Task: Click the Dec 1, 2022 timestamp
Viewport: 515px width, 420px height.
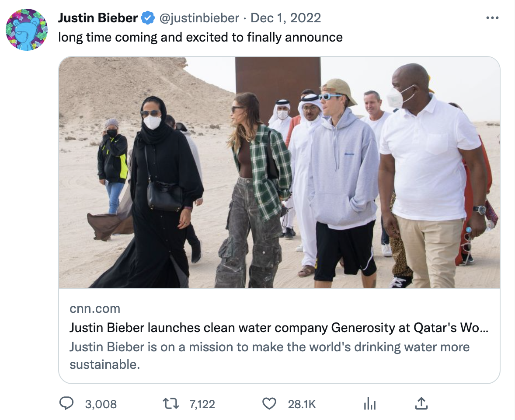Action: 286,18
